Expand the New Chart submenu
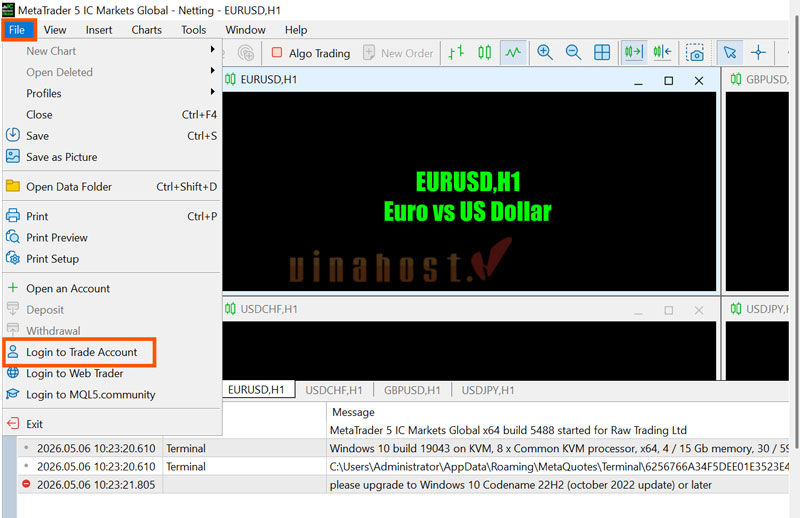The height and width of the screenshot is (518, 800). pyautogui.click(x=112, y=51)
